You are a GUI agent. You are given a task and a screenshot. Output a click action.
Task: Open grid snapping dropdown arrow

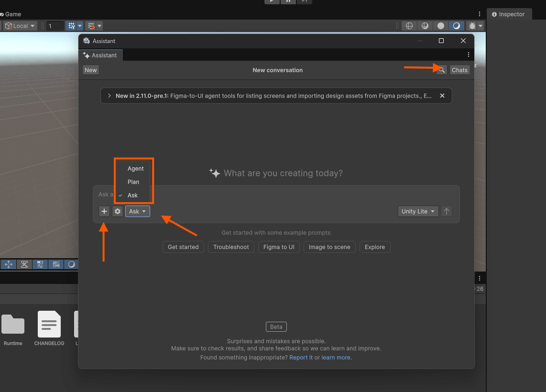point(99,26)
